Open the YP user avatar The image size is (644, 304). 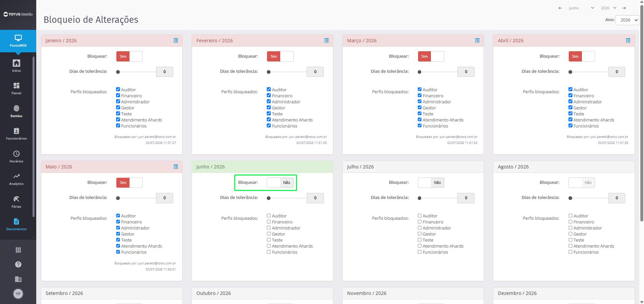point(18,294)
